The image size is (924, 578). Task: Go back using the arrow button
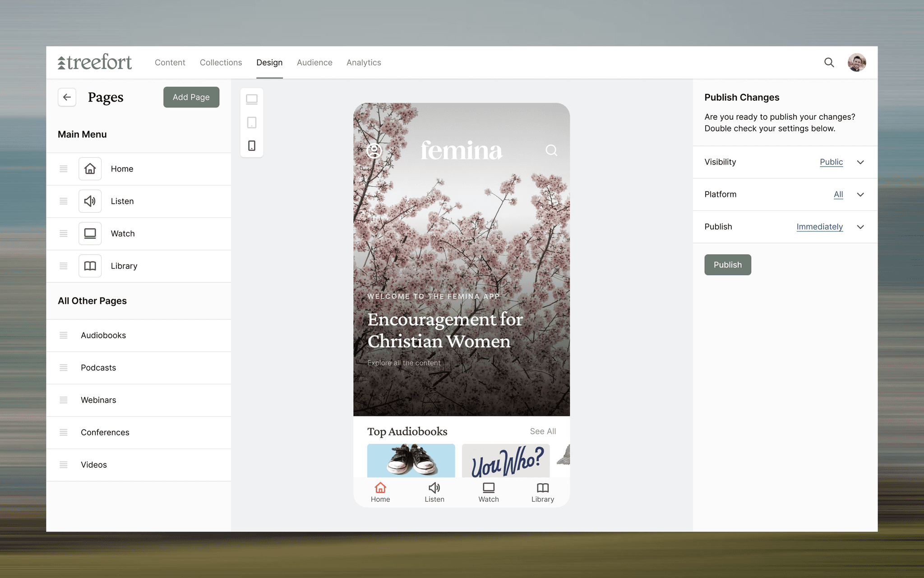67,97
